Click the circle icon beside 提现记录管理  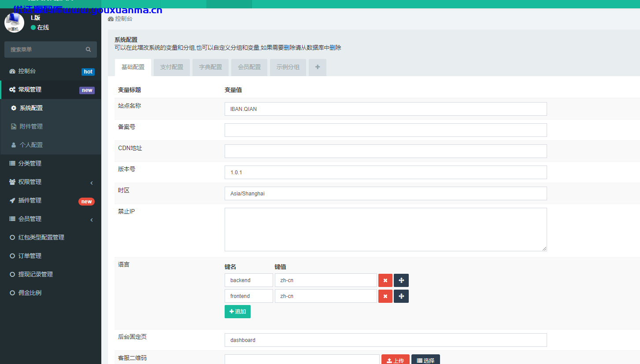click(x=12, y=274)
